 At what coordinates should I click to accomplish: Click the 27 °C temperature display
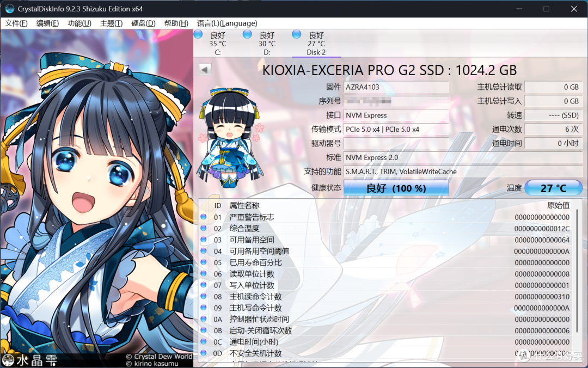(x=554, y=187)
